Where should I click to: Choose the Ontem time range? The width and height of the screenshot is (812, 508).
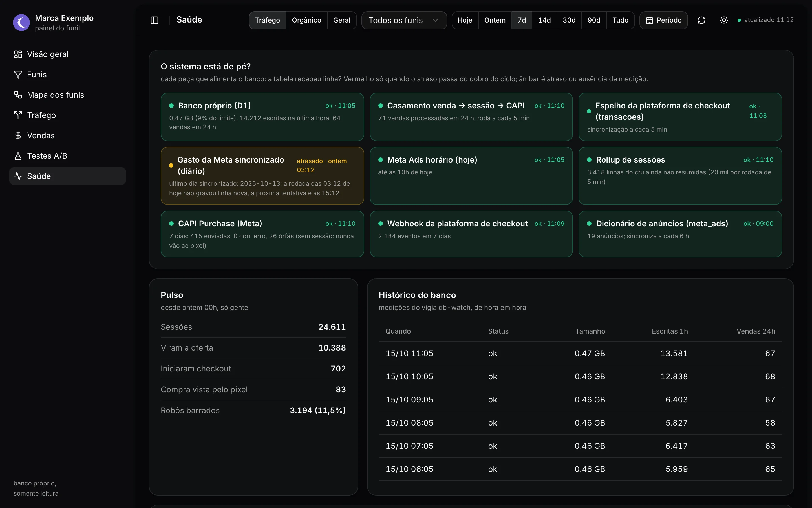pyautogui.click(x=495, y=20)
